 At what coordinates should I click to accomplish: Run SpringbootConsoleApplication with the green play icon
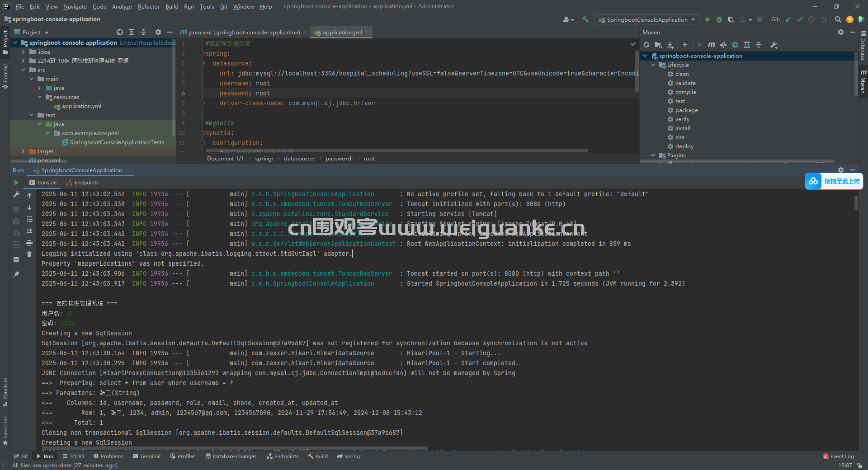pyautogui.click(x=708, y=19)
